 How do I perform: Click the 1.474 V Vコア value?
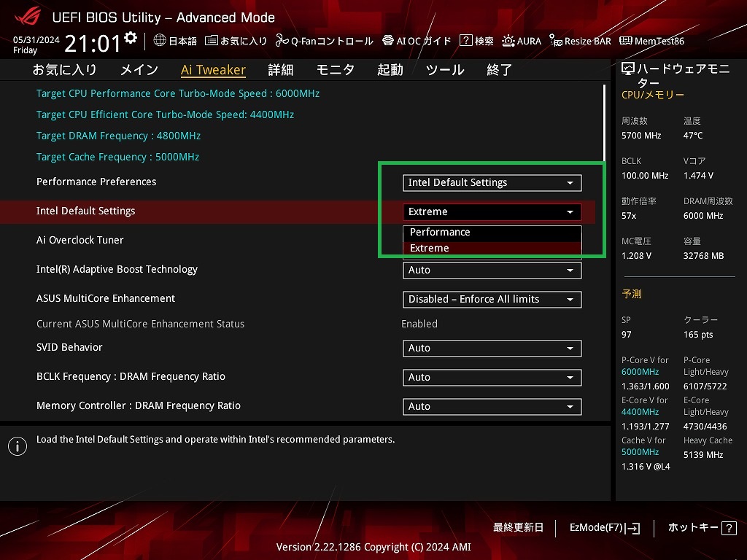[698, 176]
